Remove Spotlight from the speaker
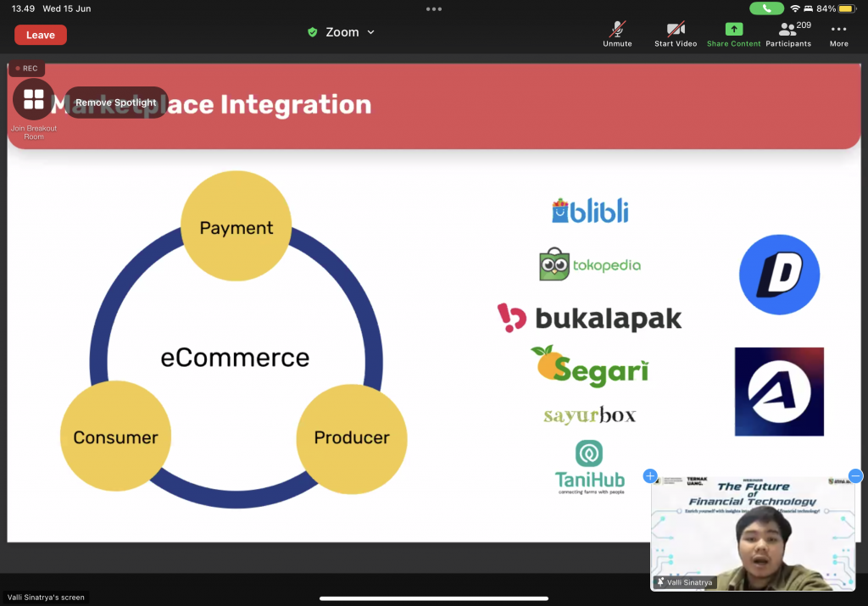The width and height of the screenshot is (868, 606). (x=115, y=103)
